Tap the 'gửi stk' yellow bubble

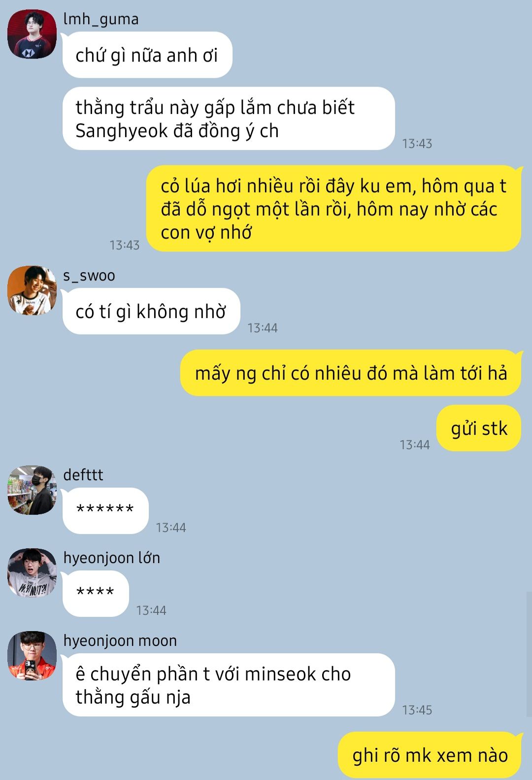click(479, 428)
